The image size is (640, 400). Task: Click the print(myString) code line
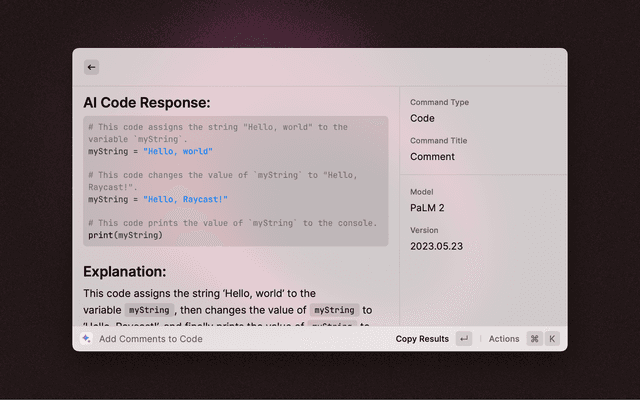(x=125, y=235)
